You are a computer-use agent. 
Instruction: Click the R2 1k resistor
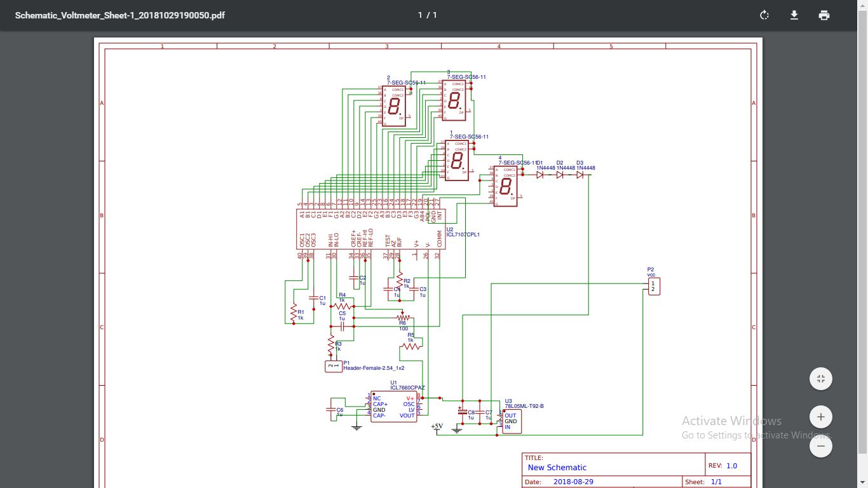click(400, 281)
